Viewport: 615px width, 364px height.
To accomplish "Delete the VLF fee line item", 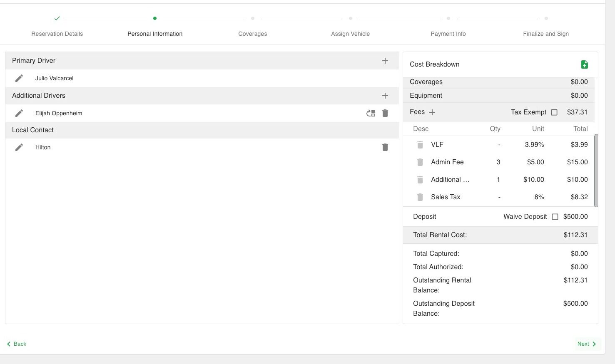I will (x=420, y=144).
